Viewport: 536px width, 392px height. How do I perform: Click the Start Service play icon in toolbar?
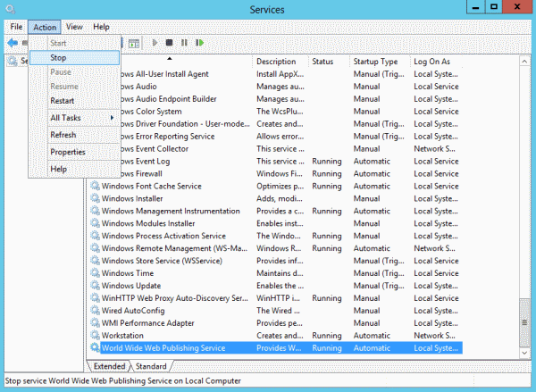[x=155, y=43]
